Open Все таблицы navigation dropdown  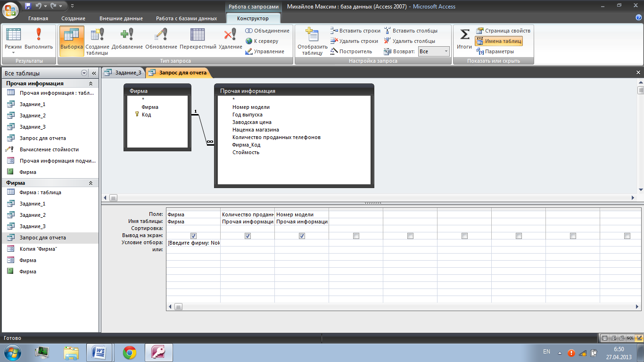84,73
